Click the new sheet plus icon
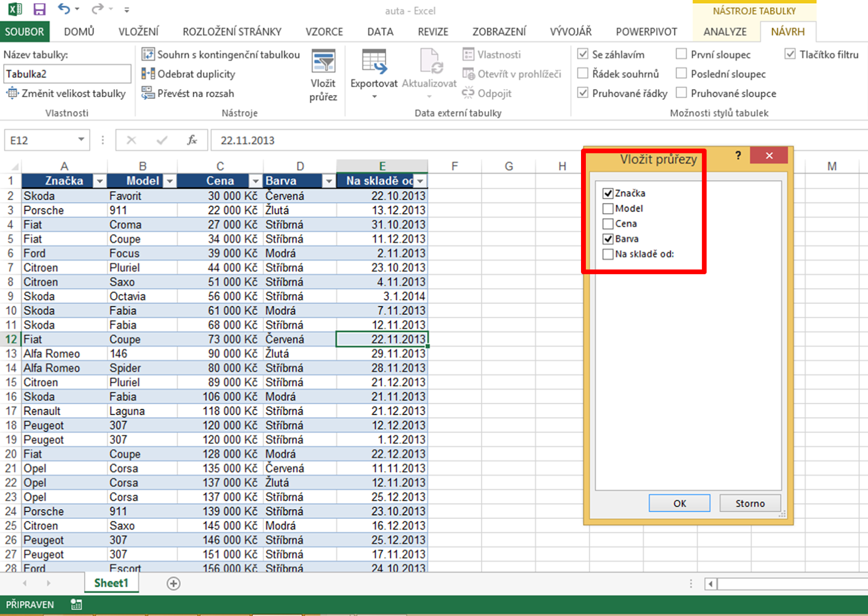 coord(174,583)
